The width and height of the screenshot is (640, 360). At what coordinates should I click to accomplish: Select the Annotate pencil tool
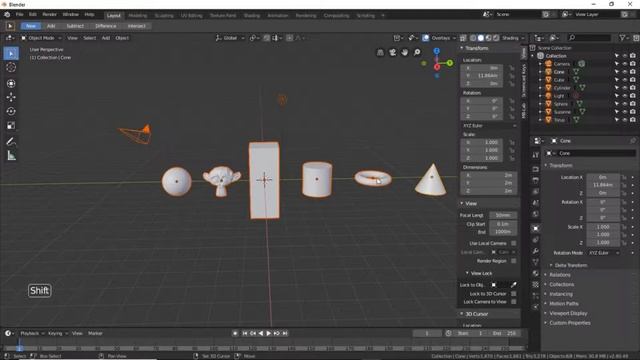click(x=11, y=142)
